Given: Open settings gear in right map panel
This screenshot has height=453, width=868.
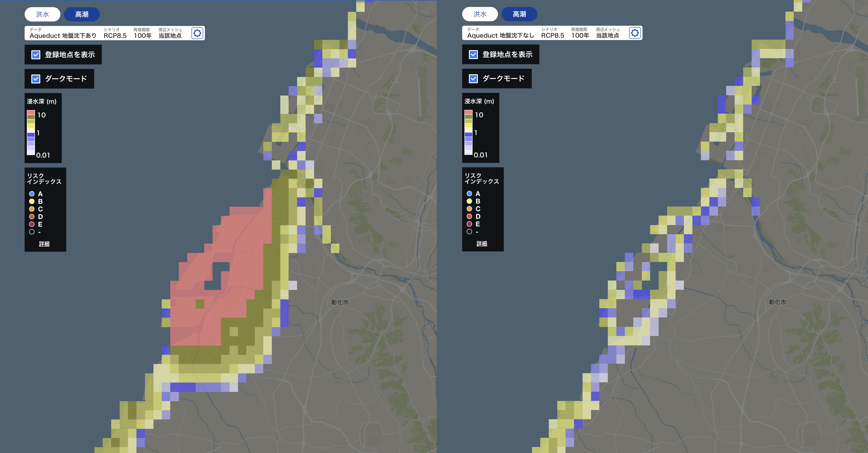Looking at the screenshot, I should click(x=634, y=33).
